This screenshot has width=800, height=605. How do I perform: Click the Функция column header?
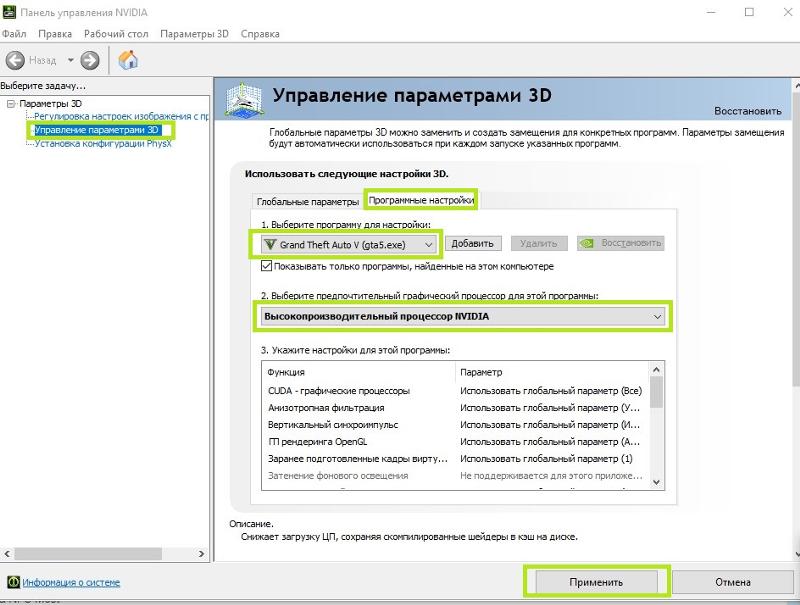(286, 372)
